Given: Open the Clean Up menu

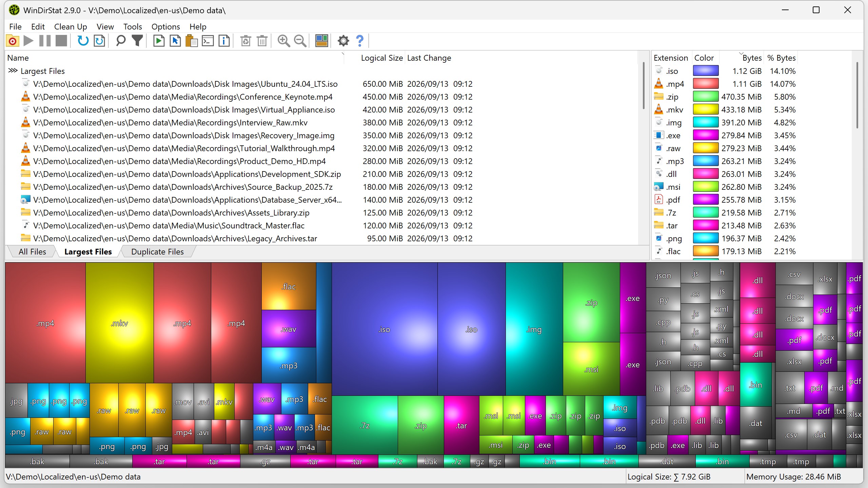Looking at the screenshot, I should point(71,27).
